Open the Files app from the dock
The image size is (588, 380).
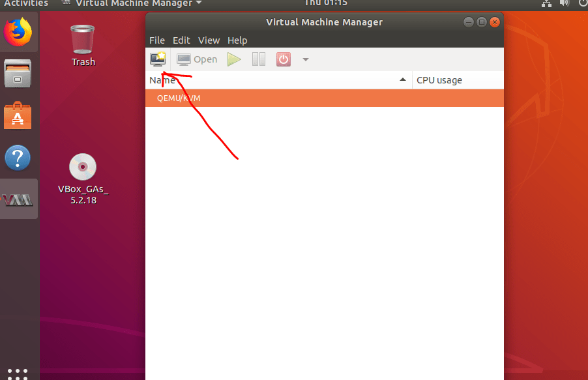click(18, 73)
